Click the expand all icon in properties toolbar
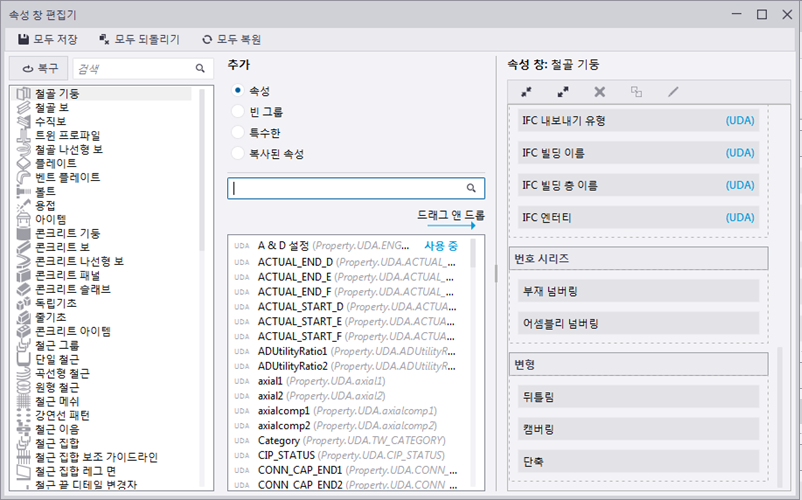 pos(563,91)
